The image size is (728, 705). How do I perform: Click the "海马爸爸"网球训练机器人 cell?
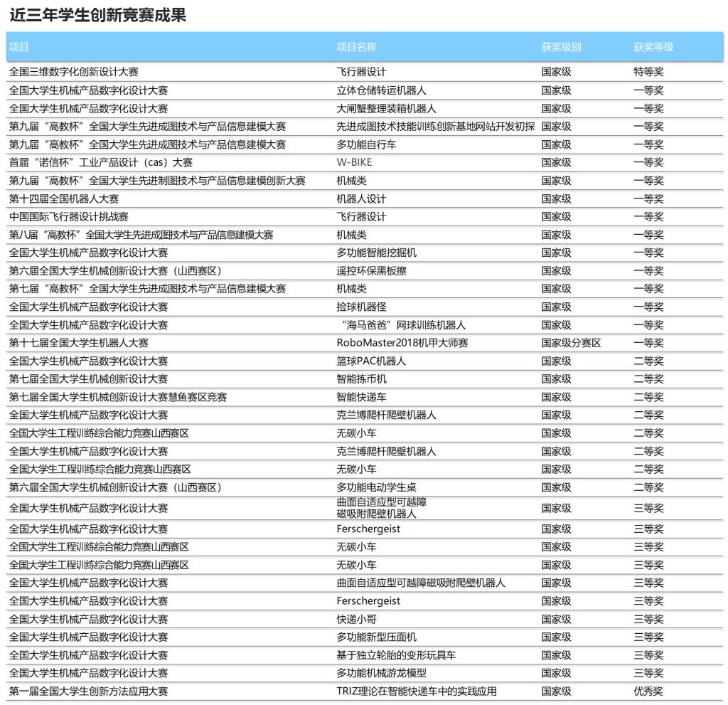403,325
